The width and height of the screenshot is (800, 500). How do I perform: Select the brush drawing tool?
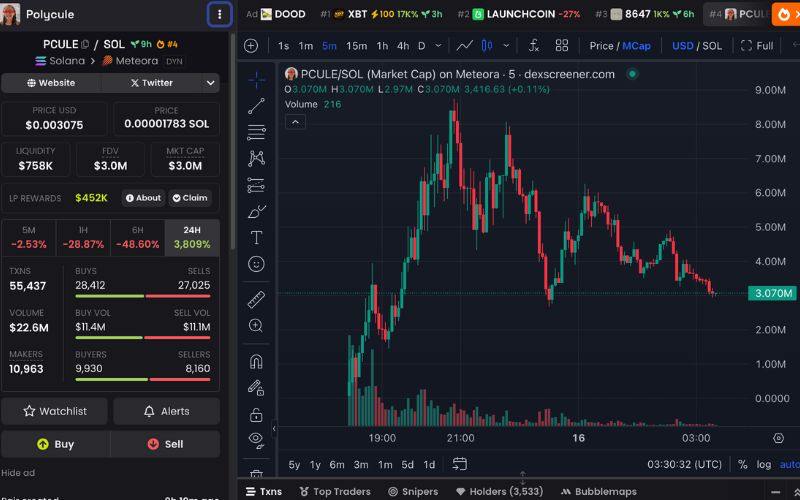tap(256, 212)
